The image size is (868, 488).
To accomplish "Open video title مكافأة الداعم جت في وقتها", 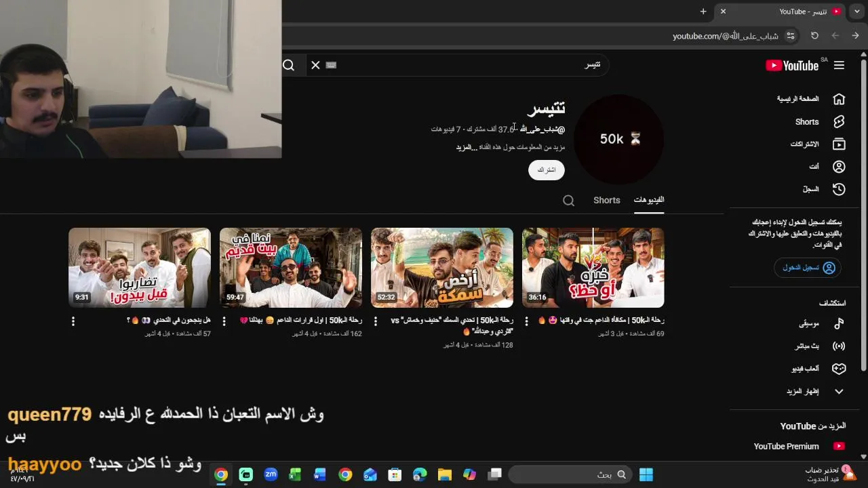I will 601,321.
